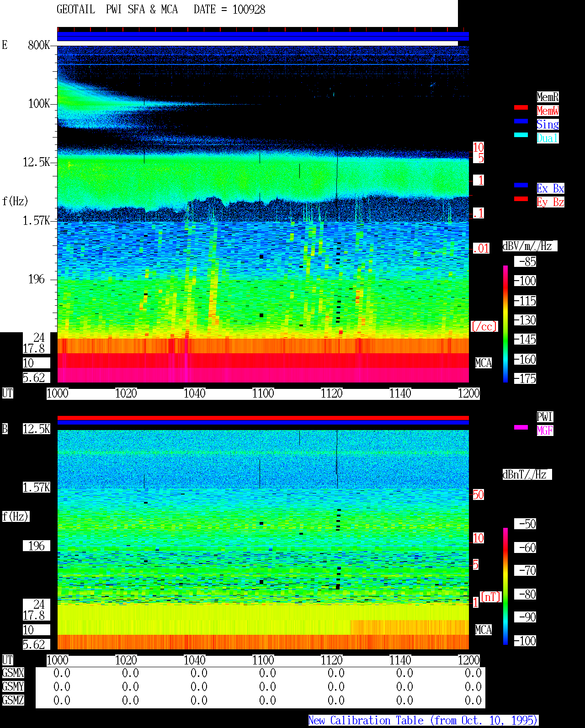Click the [/cc] density scale label
This screenshot has width=585, height=728.
(484, 326)
